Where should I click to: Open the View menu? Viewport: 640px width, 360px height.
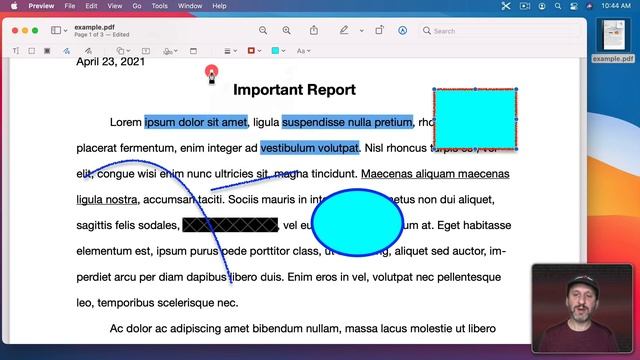(115, 6)
